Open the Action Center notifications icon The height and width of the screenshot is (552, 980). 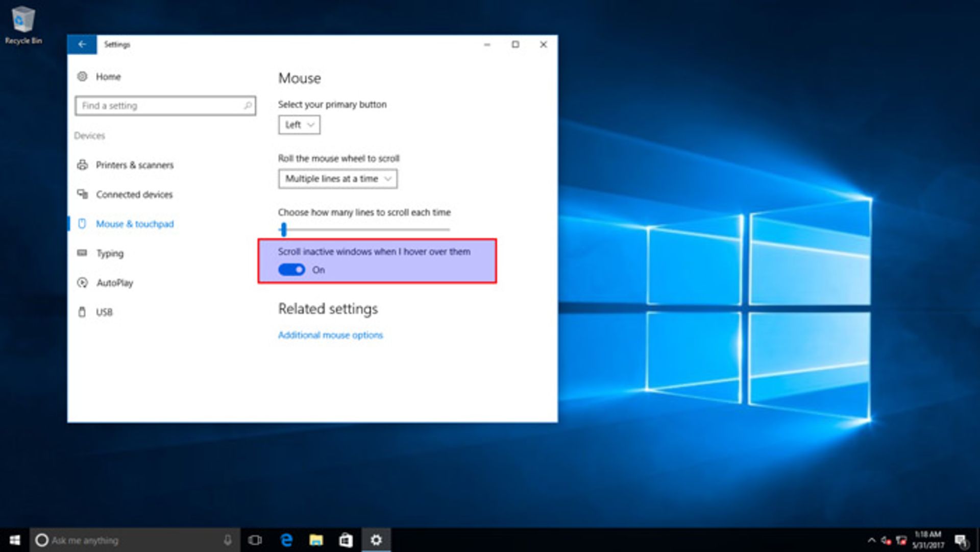tap(962, 540)
